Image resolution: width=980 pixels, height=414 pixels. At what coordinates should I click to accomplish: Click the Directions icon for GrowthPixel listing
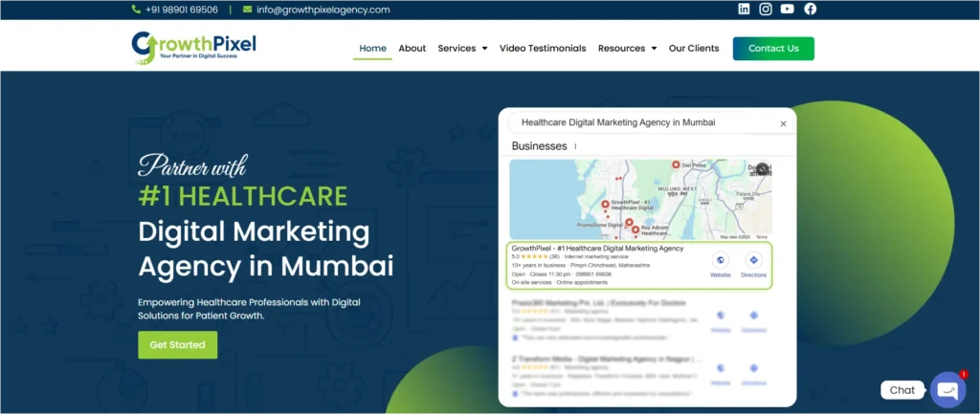coord(754,260)
